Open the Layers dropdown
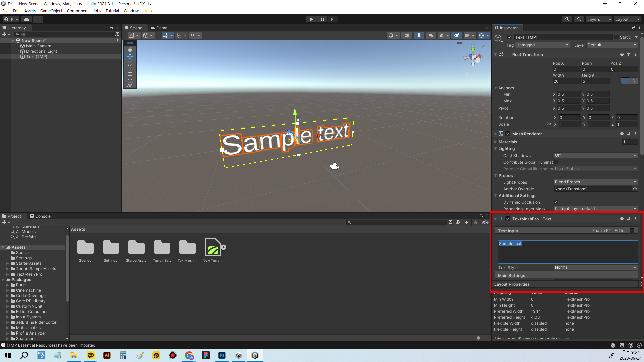Screen dimensions: 644x362 [599, 19]
